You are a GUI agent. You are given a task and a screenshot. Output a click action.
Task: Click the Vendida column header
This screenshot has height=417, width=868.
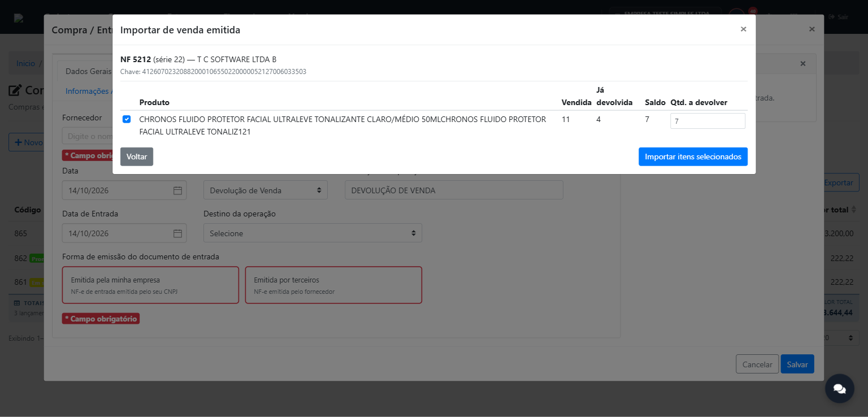pyautogui.click(x=576, y=102)
